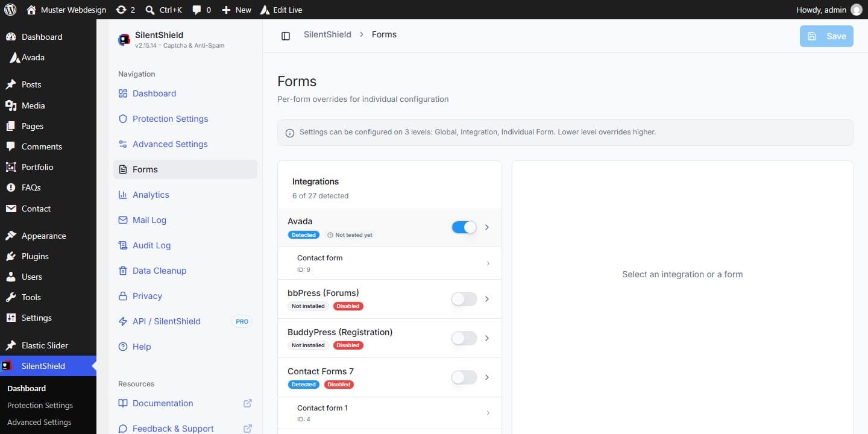
Task: Expand Contact Forms 7 chevron
Action: point(487,377)
